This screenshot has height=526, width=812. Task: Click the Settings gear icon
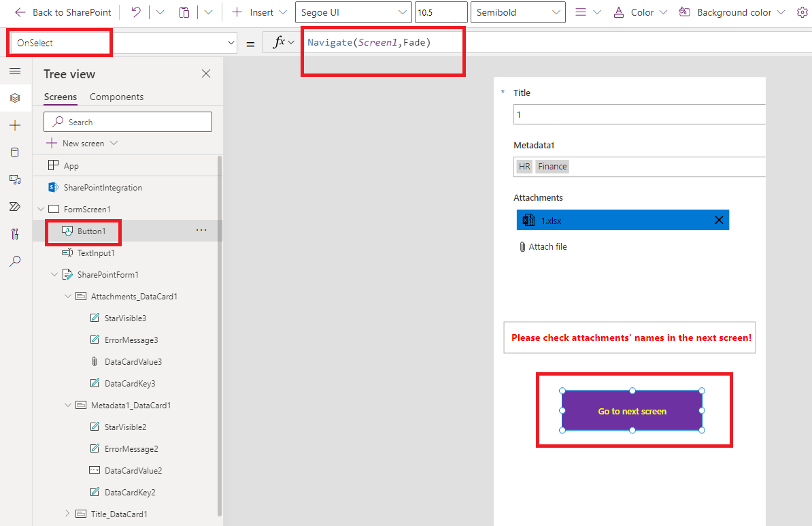coord(803,12)
